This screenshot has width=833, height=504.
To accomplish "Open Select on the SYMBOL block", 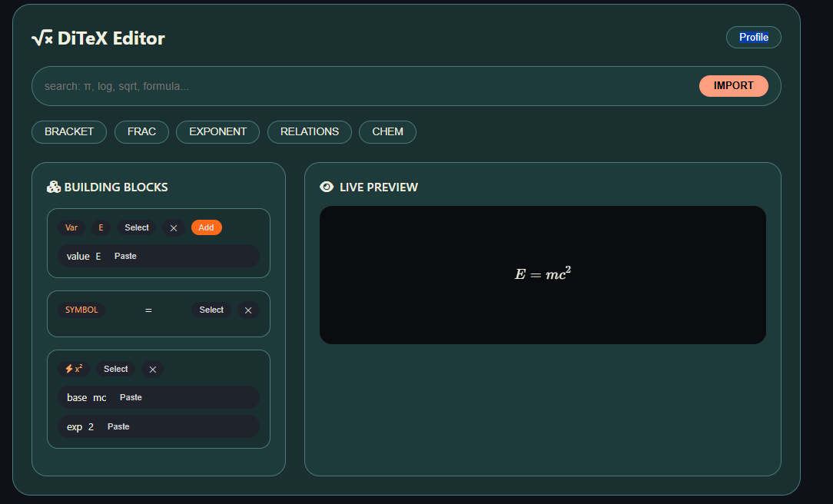I will click(x=211, y=310).
